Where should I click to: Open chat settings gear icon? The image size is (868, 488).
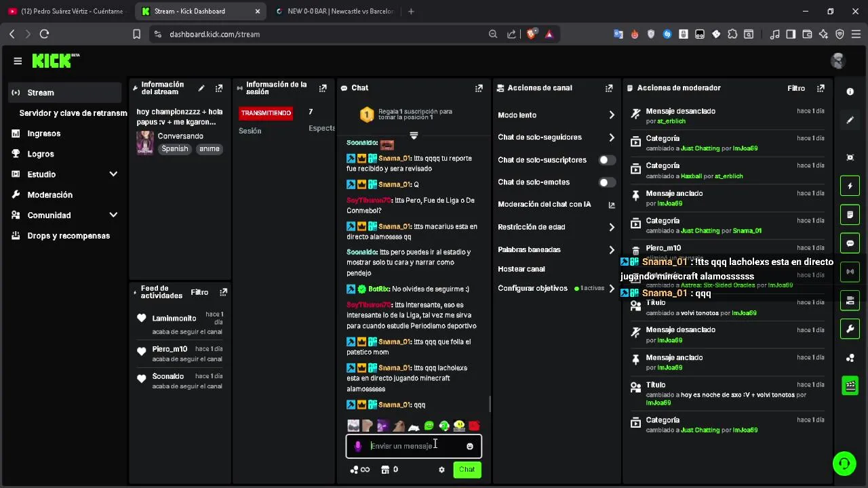(441, 470)
